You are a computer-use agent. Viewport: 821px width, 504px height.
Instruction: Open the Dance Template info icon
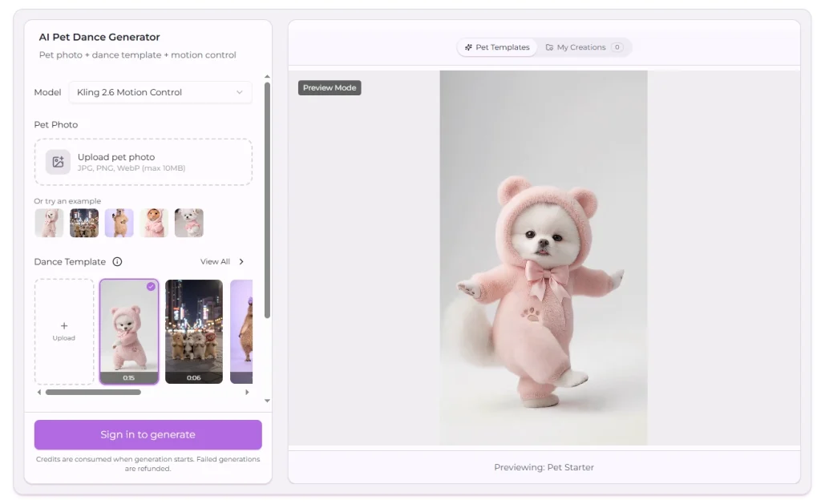pyautogui.click(x=117, y=262)
